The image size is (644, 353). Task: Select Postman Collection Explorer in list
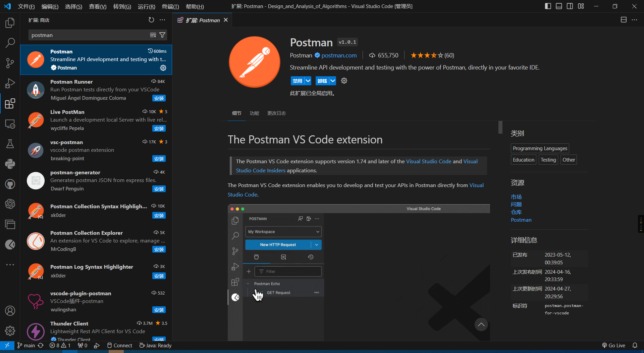96,241
